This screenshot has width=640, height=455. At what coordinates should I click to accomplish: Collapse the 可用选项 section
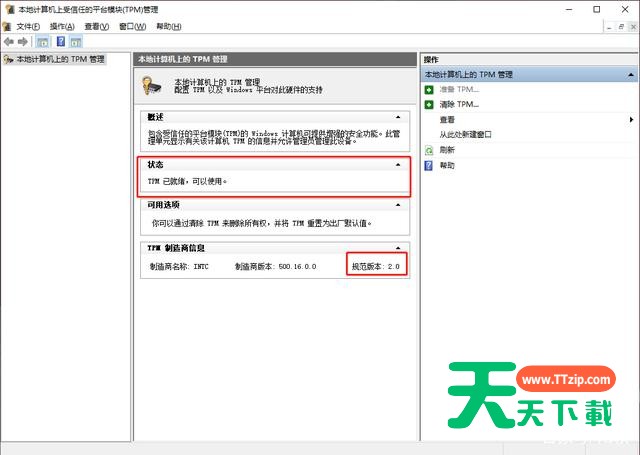point(398,205)
